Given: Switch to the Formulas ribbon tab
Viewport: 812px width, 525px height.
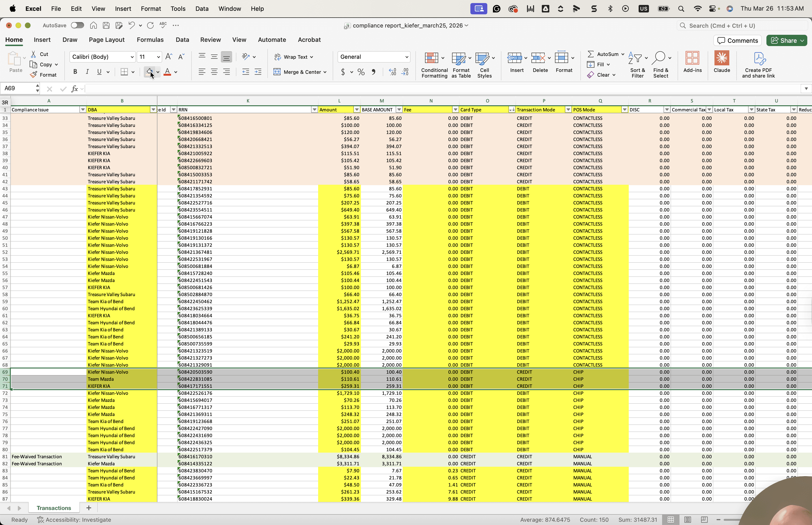Looking at the screenshot, I should click(150, 40).
